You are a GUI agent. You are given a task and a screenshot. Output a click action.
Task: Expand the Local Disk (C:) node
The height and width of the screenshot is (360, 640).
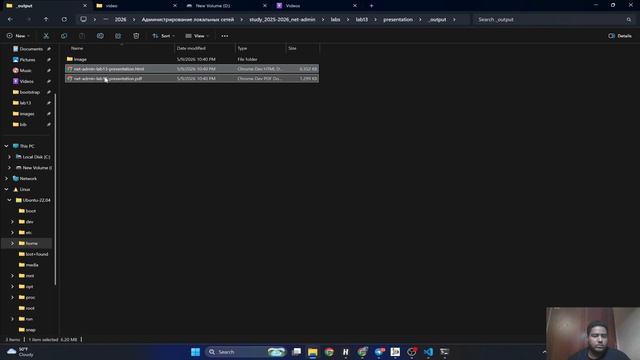10,157
